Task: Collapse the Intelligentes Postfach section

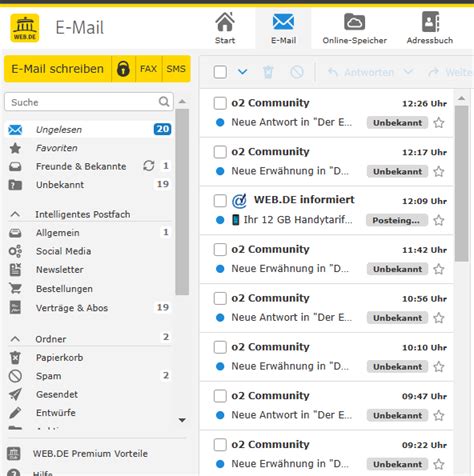Action: pyautogui.click(x=15, y=214)
